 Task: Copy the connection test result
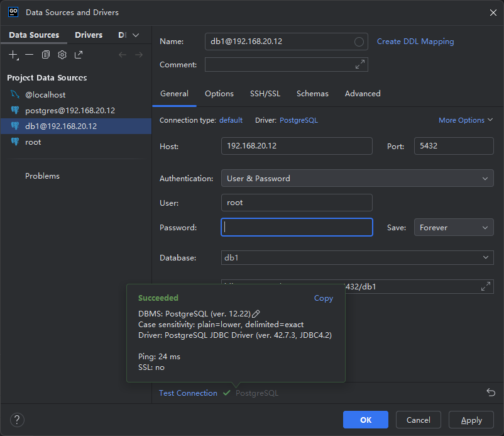pos(324,298)
